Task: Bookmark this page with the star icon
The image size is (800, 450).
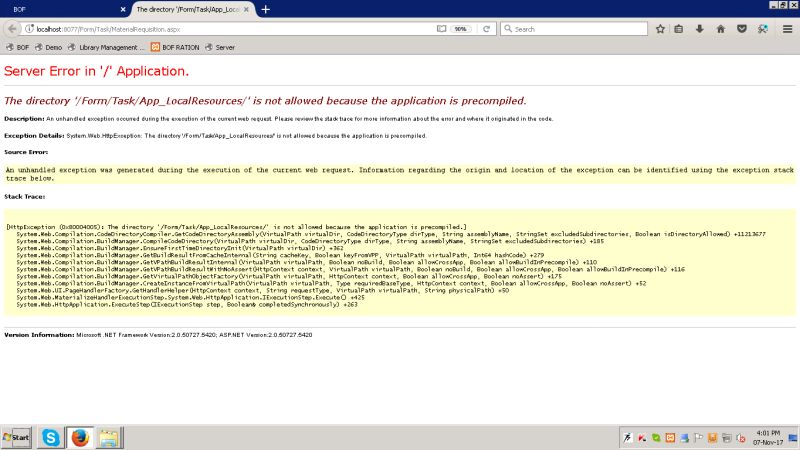Action: click(x=660, y=29)
